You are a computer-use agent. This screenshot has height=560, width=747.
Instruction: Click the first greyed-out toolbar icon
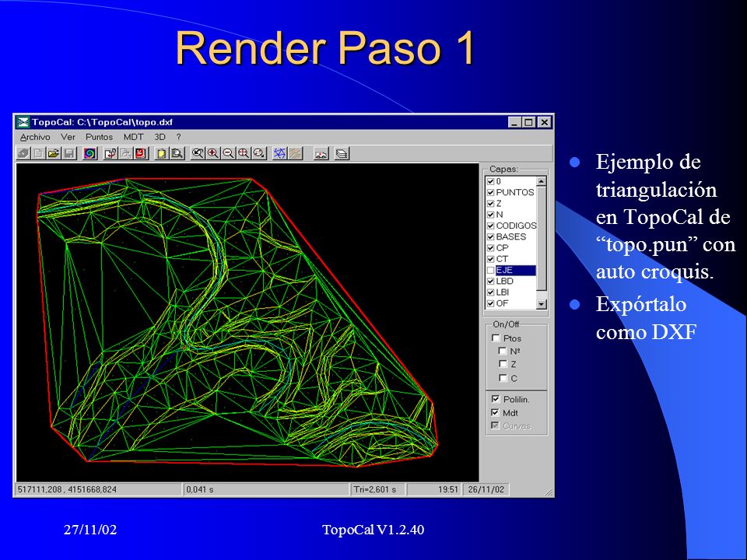point(24,153)
